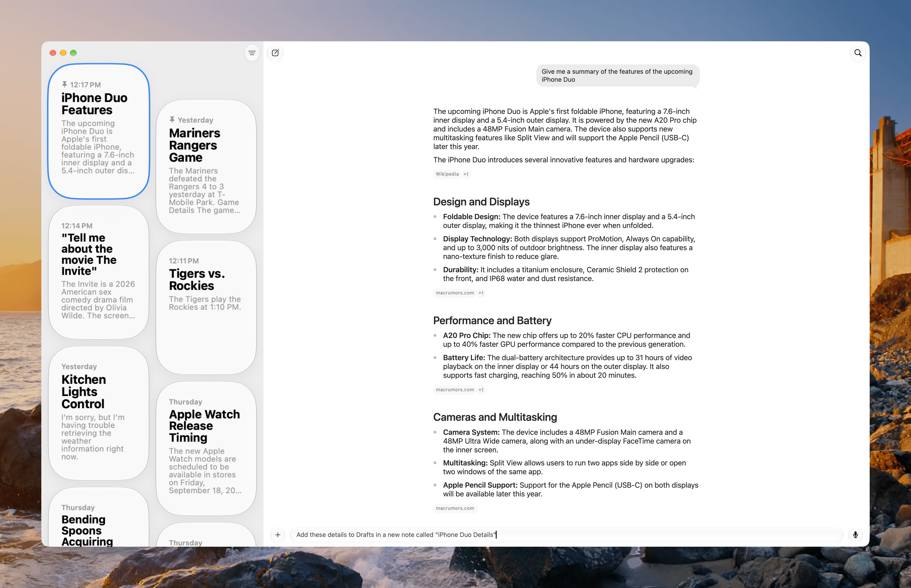This screenshot has width=911, height=588.
Task: Open the Apple Watch Release Timing card
Action: pos(206,448)
